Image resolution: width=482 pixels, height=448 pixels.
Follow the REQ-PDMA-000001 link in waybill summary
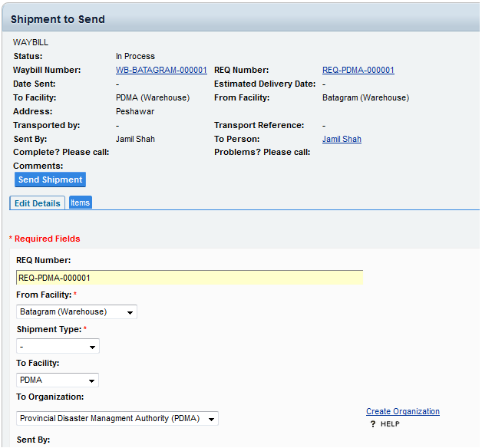[x=358, y=71]
